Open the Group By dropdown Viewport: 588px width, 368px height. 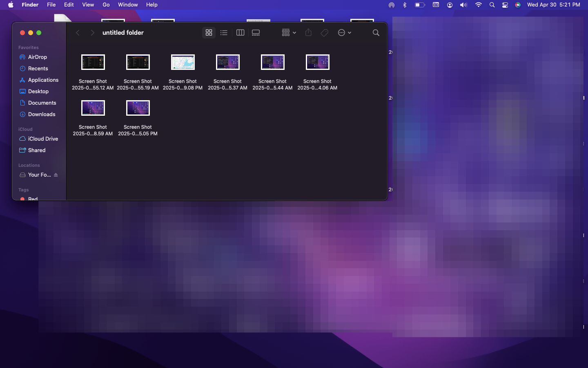tap(288, 33)
